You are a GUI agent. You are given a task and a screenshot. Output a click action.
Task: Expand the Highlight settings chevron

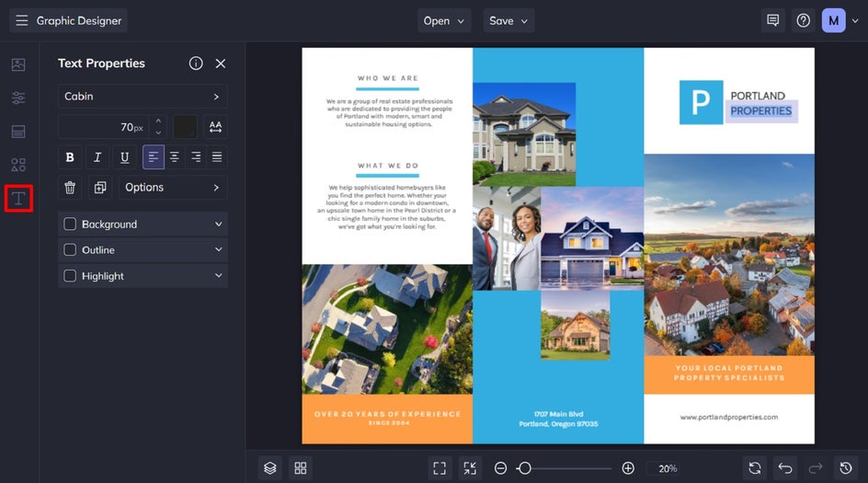click(219, 275)
